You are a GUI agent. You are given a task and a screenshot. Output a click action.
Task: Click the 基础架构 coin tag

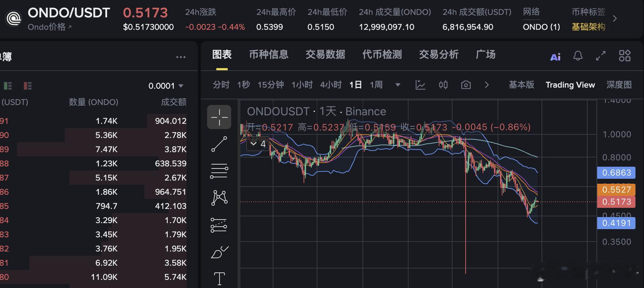[588, 27]
